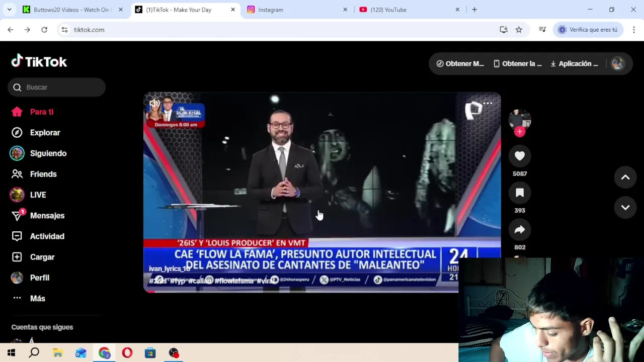Image resolution: width=644 pixels, height=362 pixels.
Task: Close the TikTok browser tab
Action: click(x=232, y=10)
